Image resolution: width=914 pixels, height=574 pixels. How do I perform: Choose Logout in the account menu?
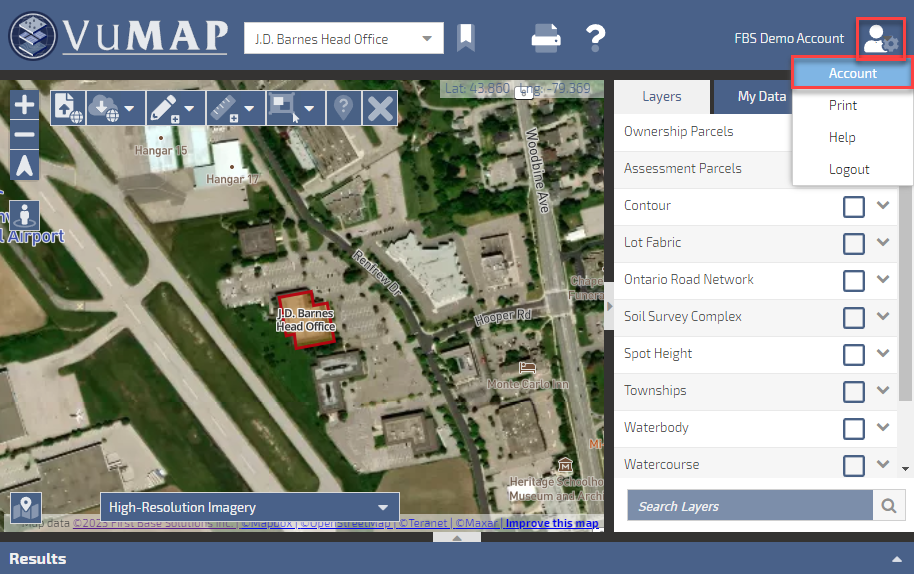849,169
